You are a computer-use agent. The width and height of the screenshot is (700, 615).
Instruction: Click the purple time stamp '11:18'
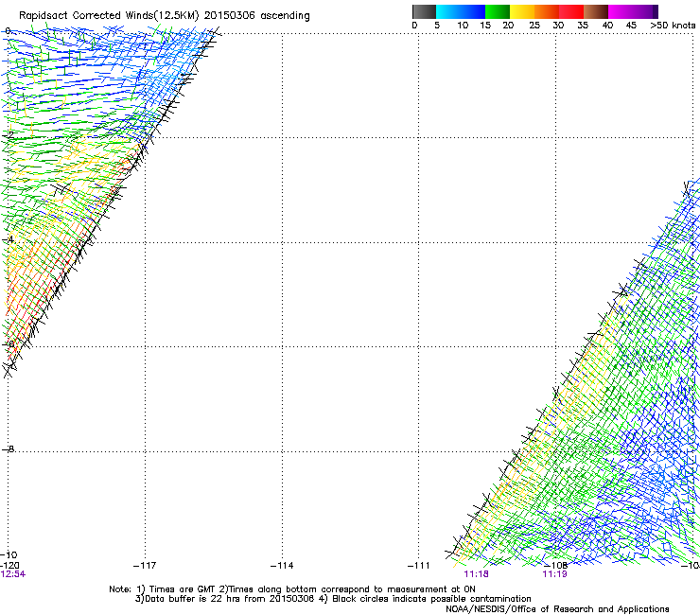476,574
